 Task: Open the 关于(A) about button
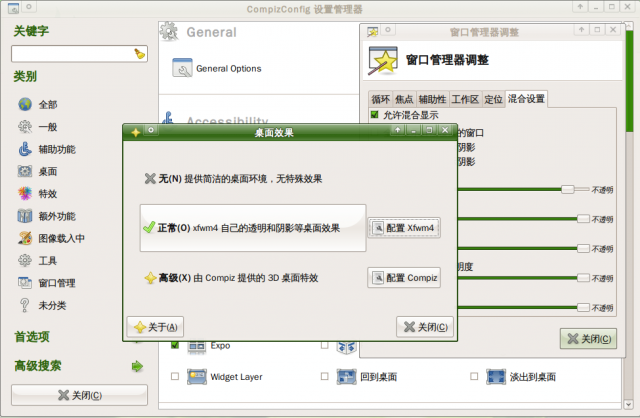point(155,327)
